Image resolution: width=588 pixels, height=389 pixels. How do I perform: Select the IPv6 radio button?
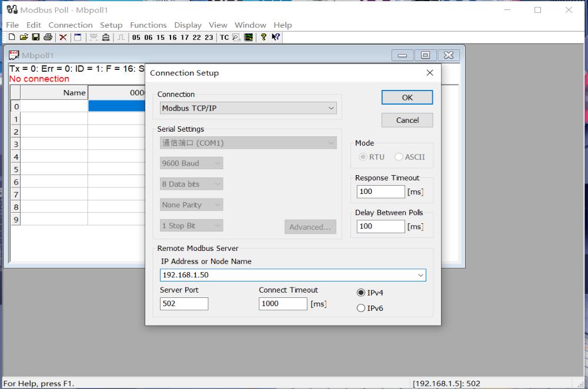click(x=361, y=308)
